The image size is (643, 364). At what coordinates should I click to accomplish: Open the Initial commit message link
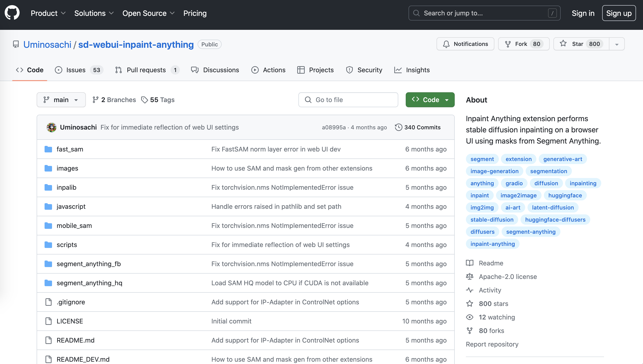click(231, 321)
